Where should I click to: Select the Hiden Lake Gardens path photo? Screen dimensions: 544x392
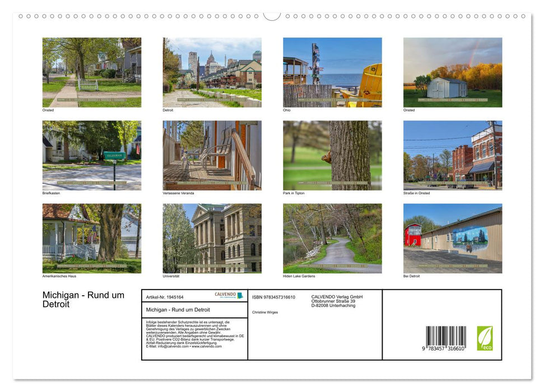332,238
